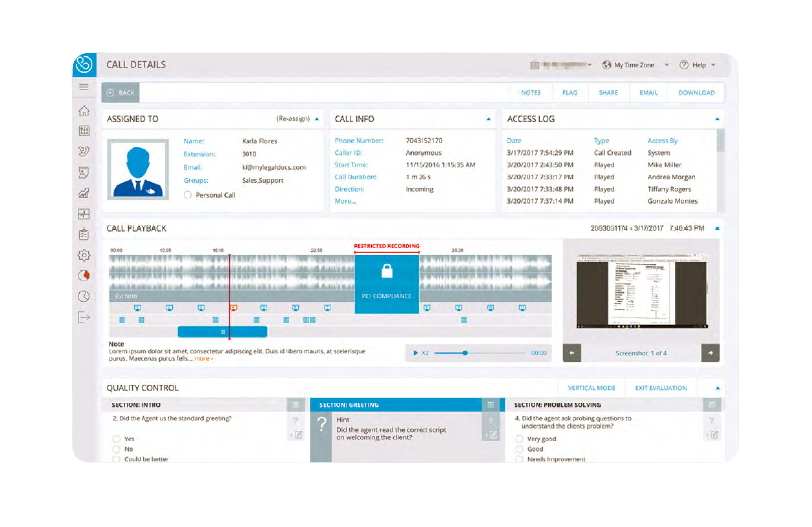The height and width of the screenshot is (527, 812).
Task: Open the reports chart icon in sidebar
Action: pyautogui.click(x=84, y=193)
